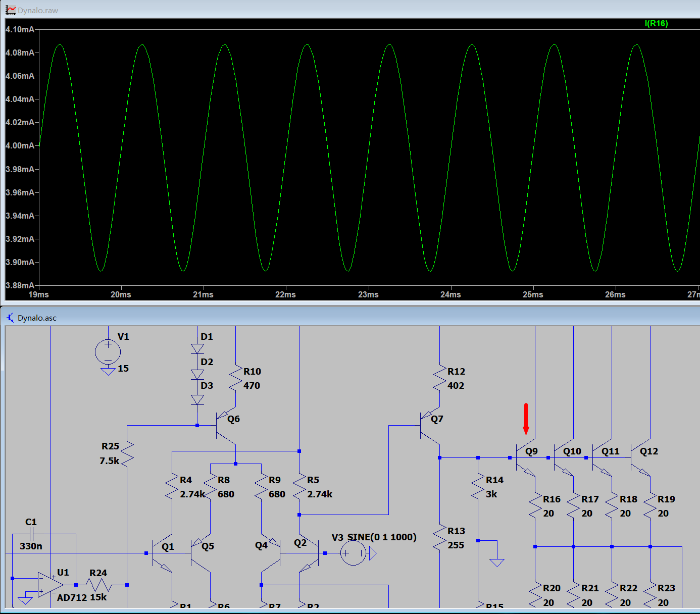Click the SINE(0 1 1000) value text
Viewport: 700px width, 614px height.
tap(382, 537)
